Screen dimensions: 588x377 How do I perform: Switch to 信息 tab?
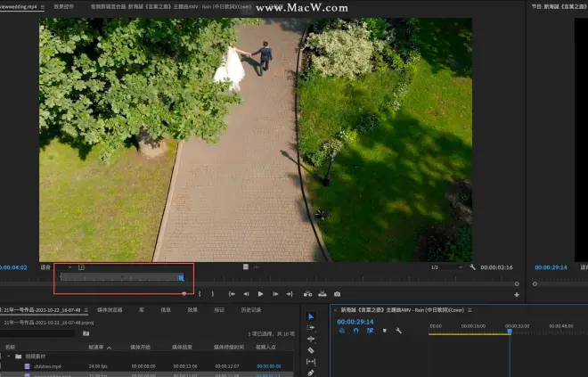(x=166, y=310)
